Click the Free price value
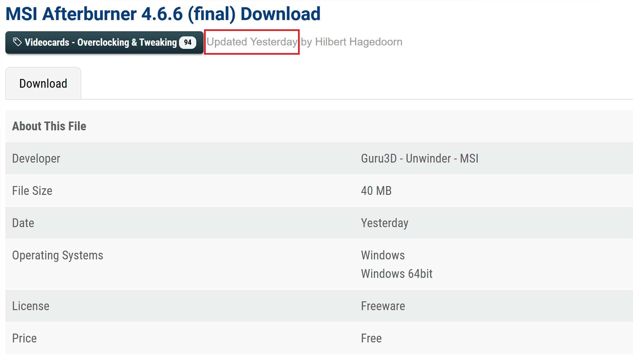The height and width of the screenshot is (364, 633). pos(371,338)
